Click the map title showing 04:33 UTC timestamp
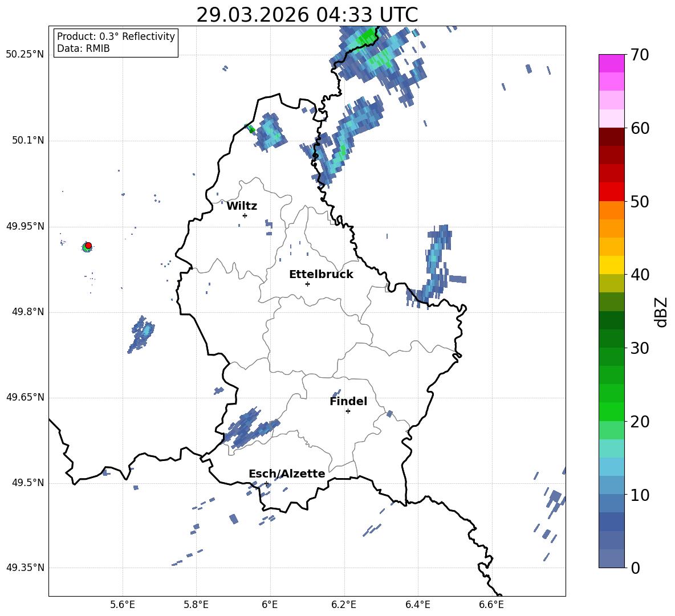Viewport: 675px width, 616px height. click(x=307, y=15)
